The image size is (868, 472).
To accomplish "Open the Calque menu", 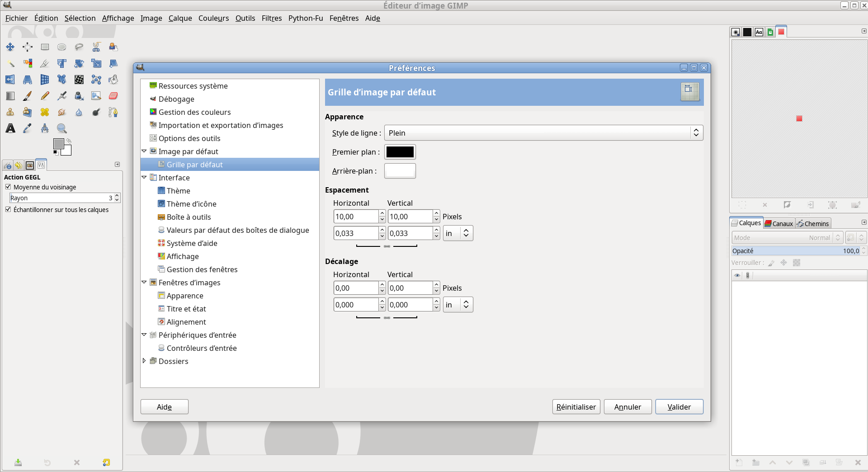I will point(180,18).
